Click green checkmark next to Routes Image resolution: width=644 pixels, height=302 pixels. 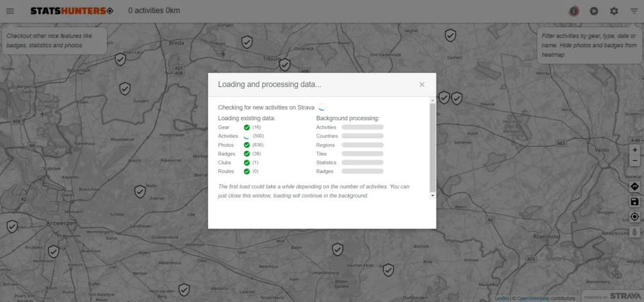(x=247, y=171)
